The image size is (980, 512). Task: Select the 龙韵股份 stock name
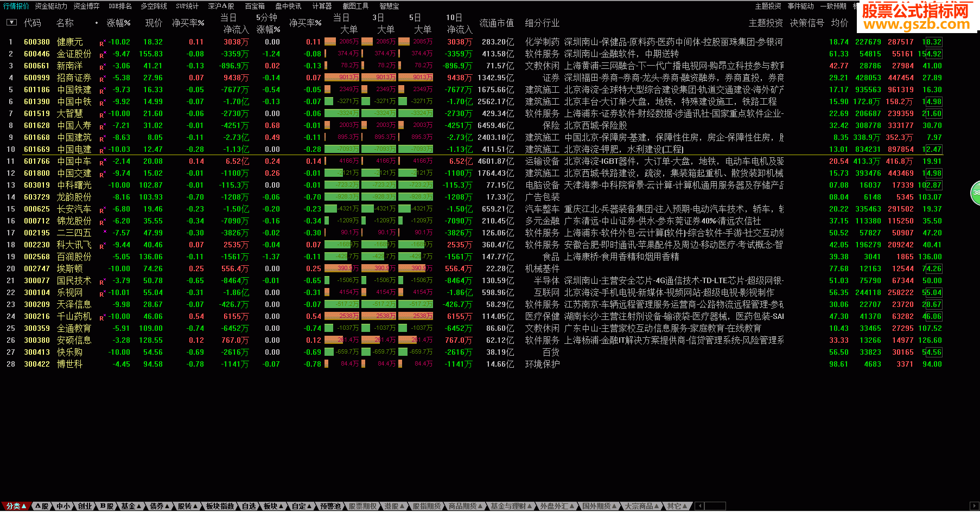point(74,197)
